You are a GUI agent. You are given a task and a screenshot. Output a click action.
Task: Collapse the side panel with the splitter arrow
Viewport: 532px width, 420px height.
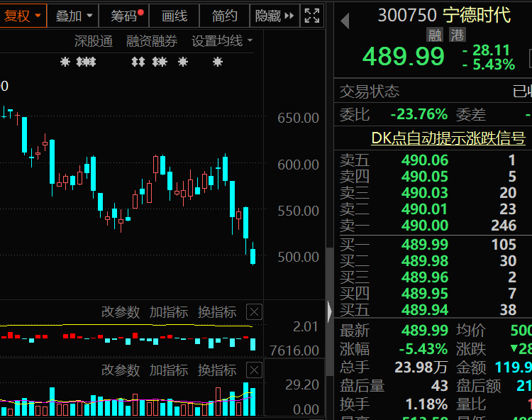click(x=330, y=311)
